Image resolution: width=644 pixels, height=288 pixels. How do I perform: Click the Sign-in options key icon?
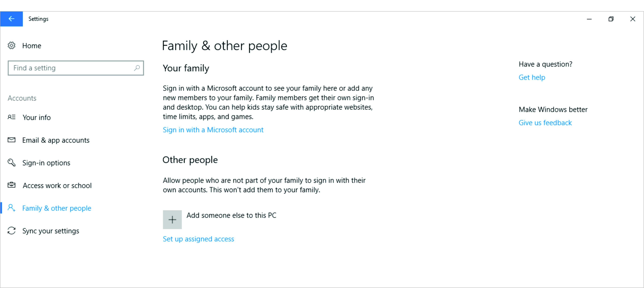(12, 163)
